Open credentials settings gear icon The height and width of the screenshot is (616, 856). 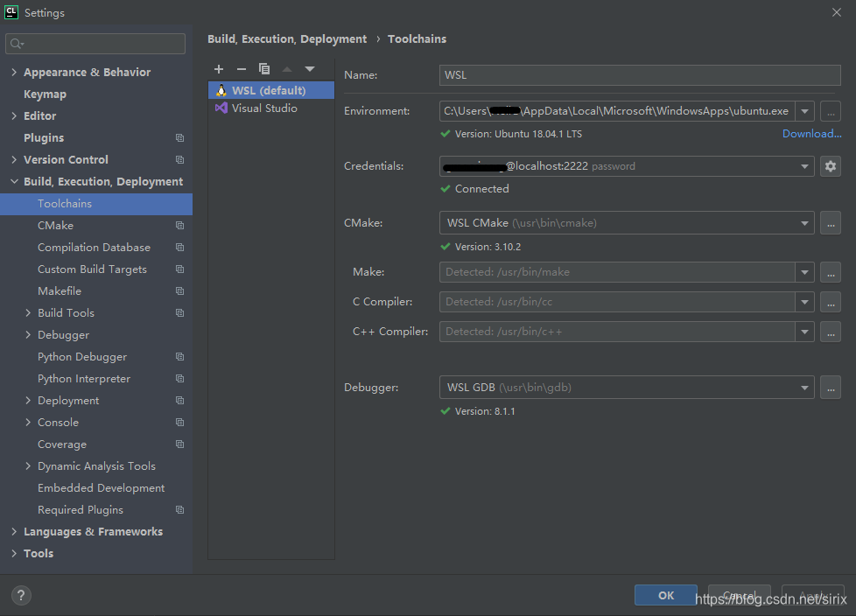[831, 166]
